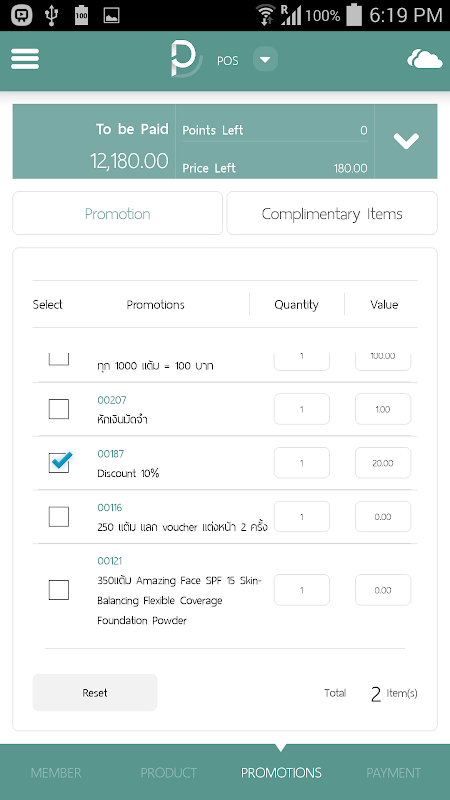This screenshot has height=800, width=450.
Task: Switch to Complimentary Items tab
Action: pyautogui.click(x=332, y=213)
